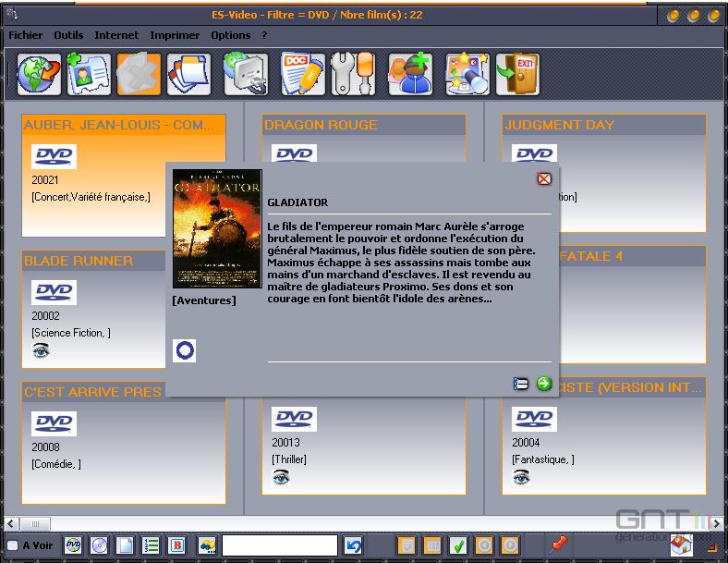The height and width of the screenshot is (563, 728).
Task: Open the ? help menu
Action: [264, 35]
